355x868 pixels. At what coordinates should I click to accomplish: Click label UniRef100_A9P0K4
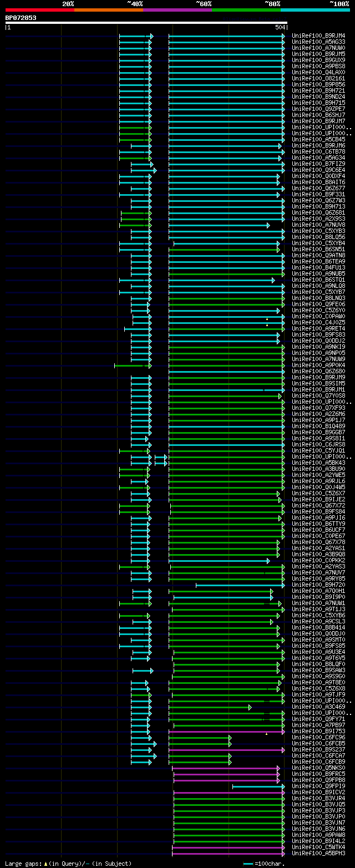318,365
